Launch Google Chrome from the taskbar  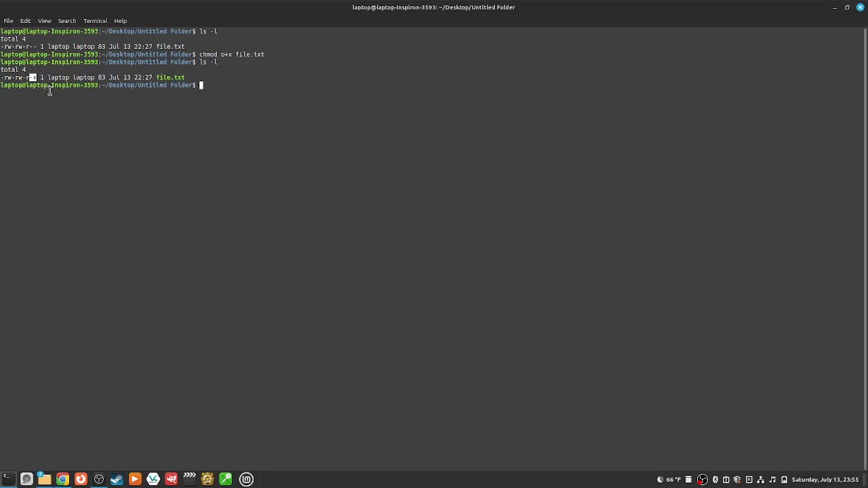(x=62, y=479)
